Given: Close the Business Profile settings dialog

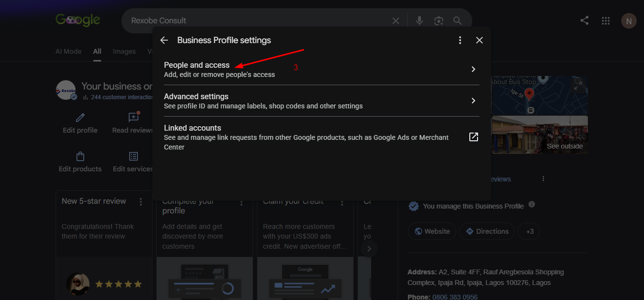Looking at the screenshot, I should [x=479, y=40].
